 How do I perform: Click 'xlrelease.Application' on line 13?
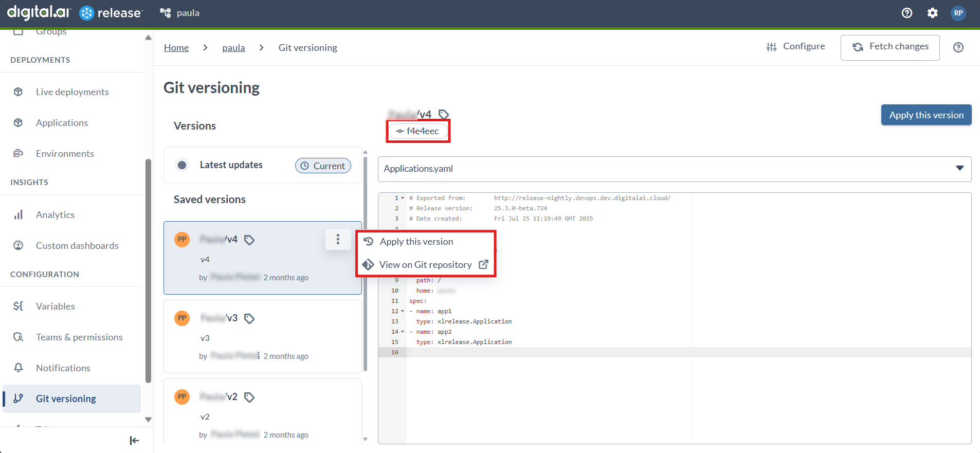(x=475, y=321)
